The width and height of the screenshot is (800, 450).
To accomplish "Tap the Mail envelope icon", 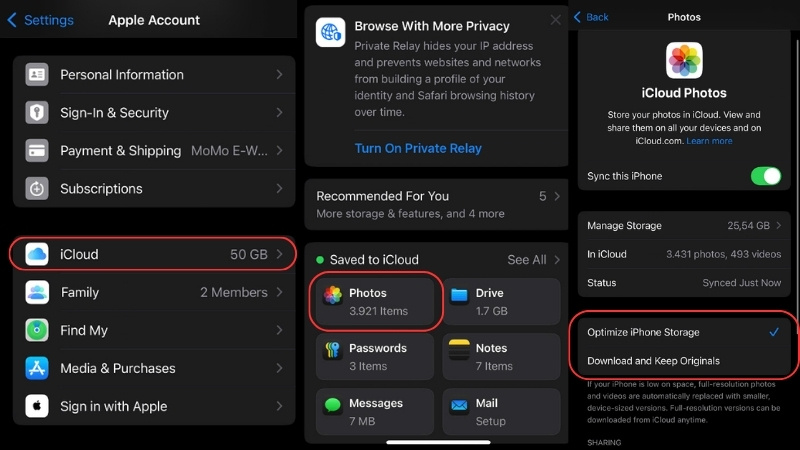I will click(x=459, y=405).
